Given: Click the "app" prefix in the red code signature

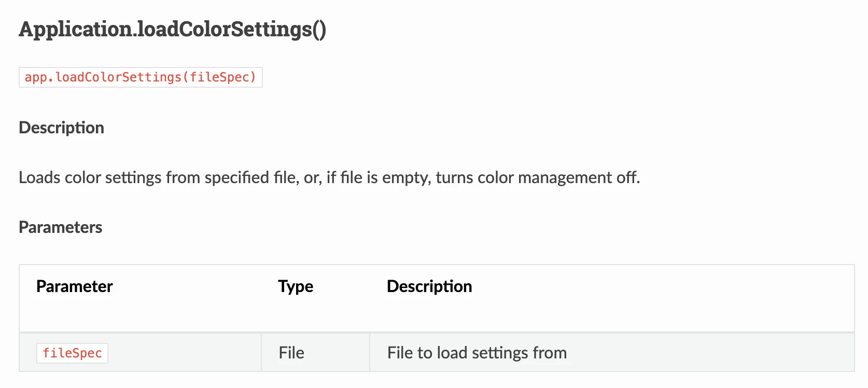Looking at the screenshot, I should (x=36, y=77).
